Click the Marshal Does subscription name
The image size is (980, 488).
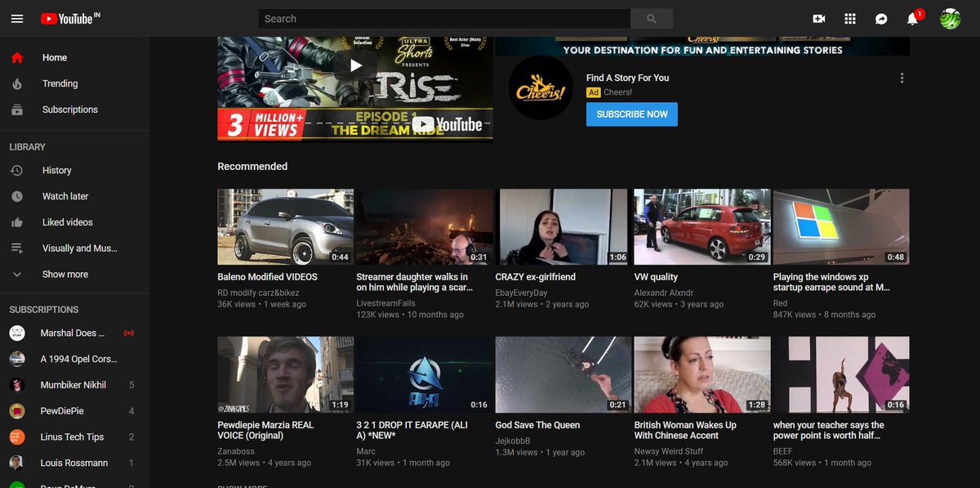pyautogui.click(x=73, y=334)
